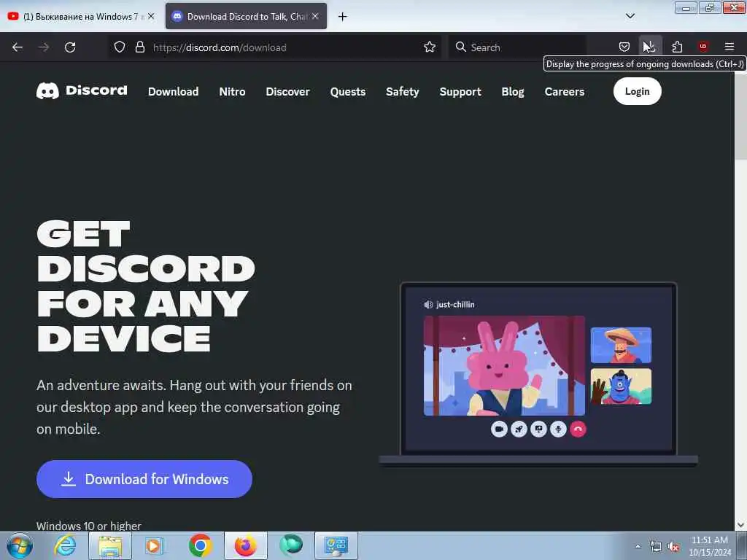Click the laptop video call illustration

click(x=538, y=373)
